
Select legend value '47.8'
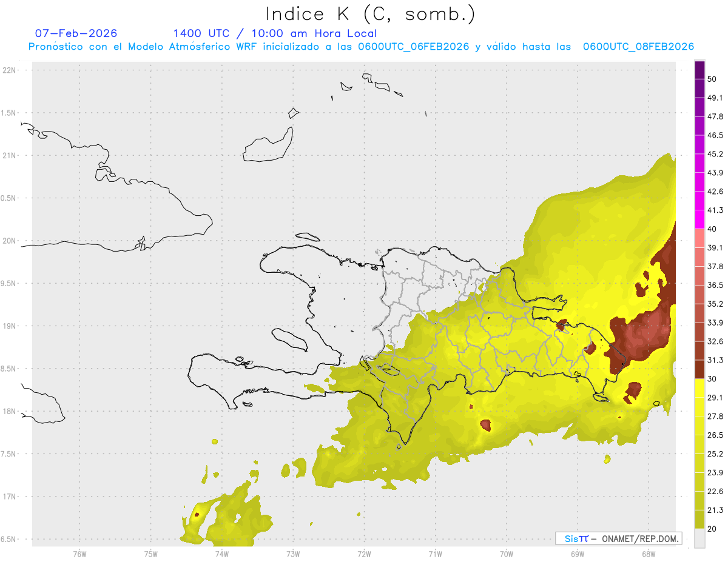click(715, 116)
